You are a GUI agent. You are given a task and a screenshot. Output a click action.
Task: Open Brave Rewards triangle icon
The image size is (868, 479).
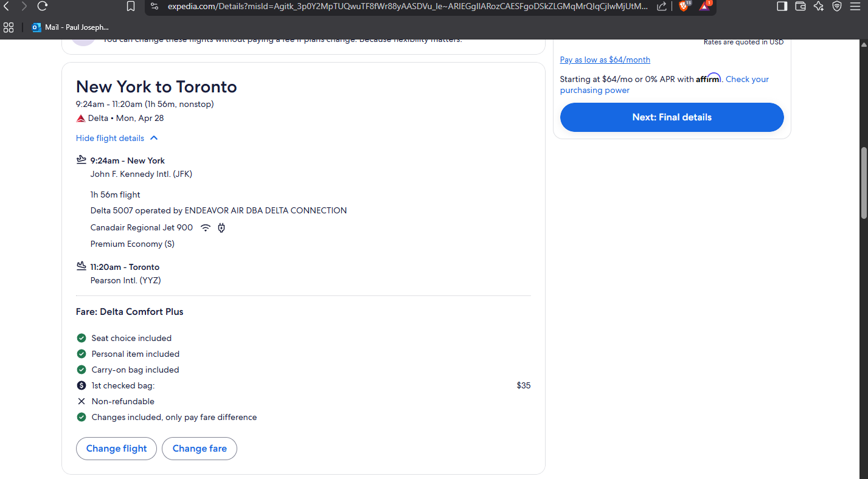tap(704, 6)
